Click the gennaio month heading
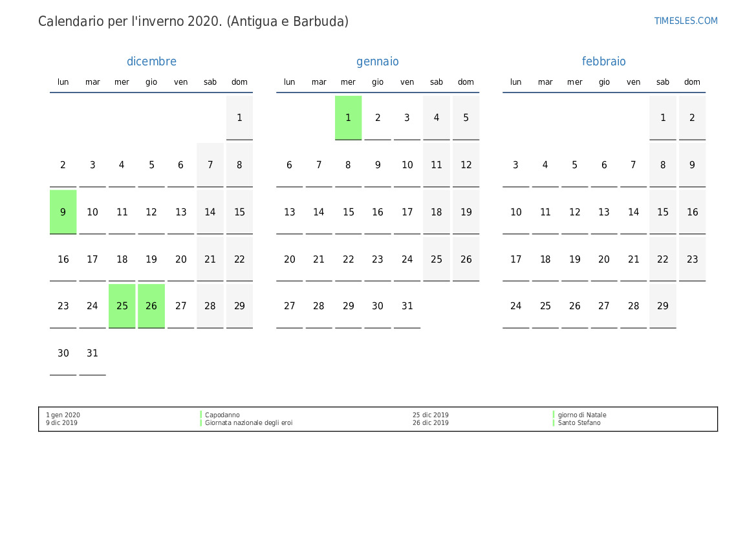756x535 pixels. (378, 61)
